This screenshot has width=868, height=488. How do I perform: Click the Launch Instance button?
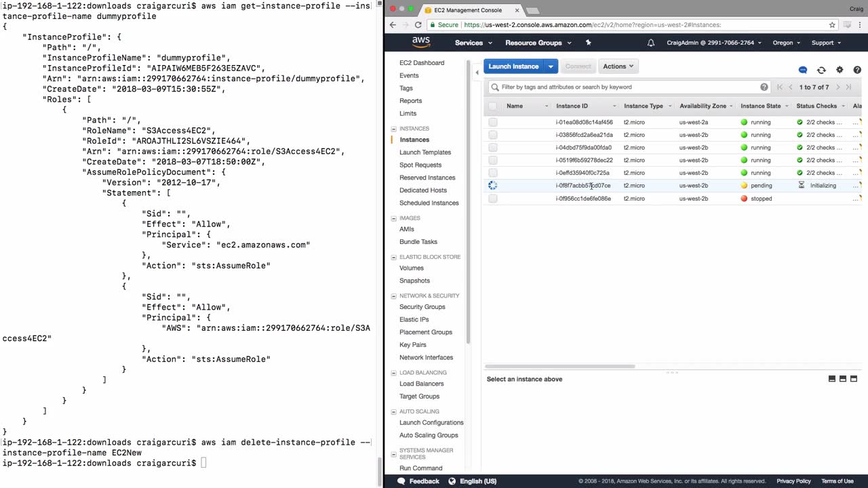tap(513, 66)
